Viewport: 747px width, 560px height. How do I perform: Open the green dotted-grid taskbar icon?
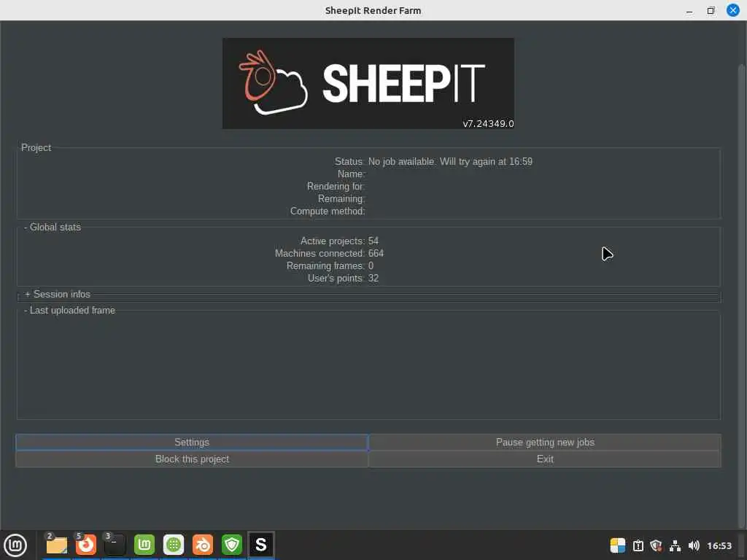(174, 545)
